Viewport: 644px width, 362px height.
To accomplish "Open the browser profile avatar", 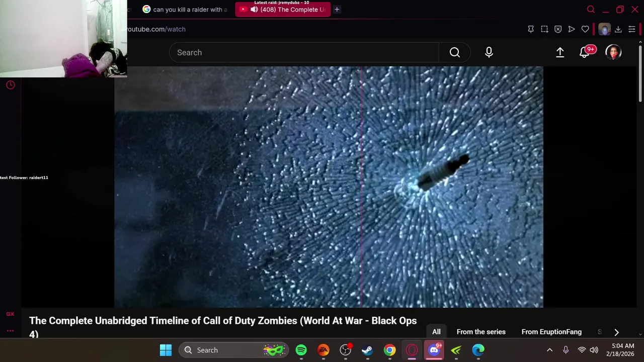I will click(604, 29).
